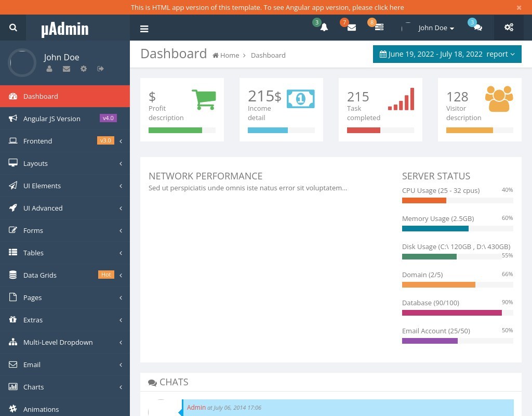The width and height of the screenshot is (532, 416).
Task: Click the logout icon in sidebar profile
Action: tap(100, 69)
